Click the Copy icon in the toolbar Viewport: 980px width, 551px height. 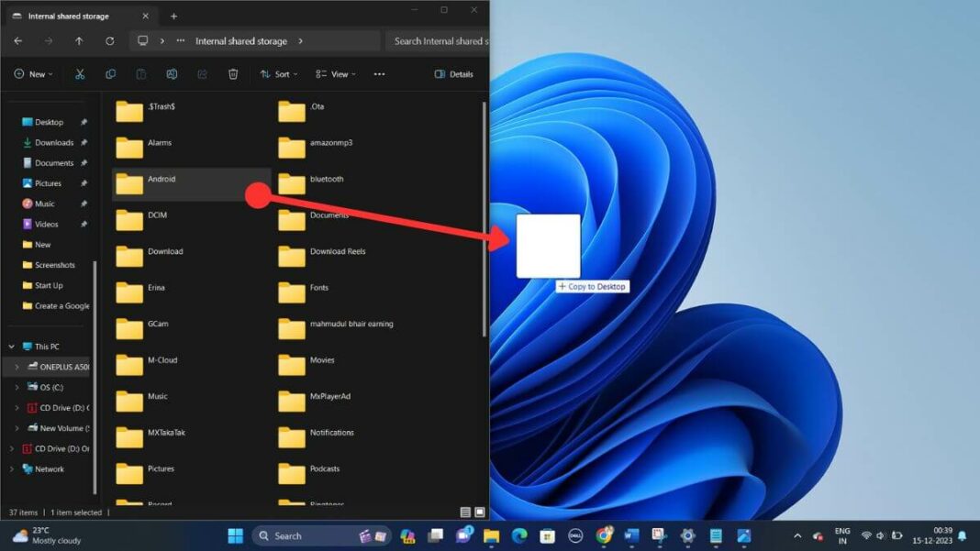(110, 74)
